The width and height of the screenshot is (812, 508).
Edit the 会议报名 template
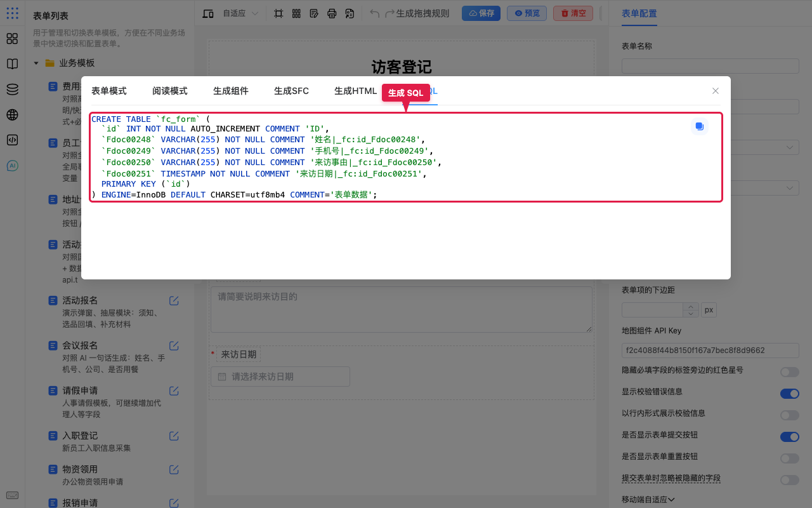pyautogui.click(x=174, y=345)
